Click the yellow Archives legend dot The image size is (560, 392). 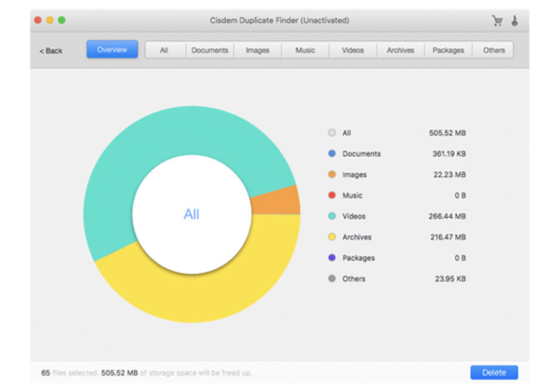point(332,237)
